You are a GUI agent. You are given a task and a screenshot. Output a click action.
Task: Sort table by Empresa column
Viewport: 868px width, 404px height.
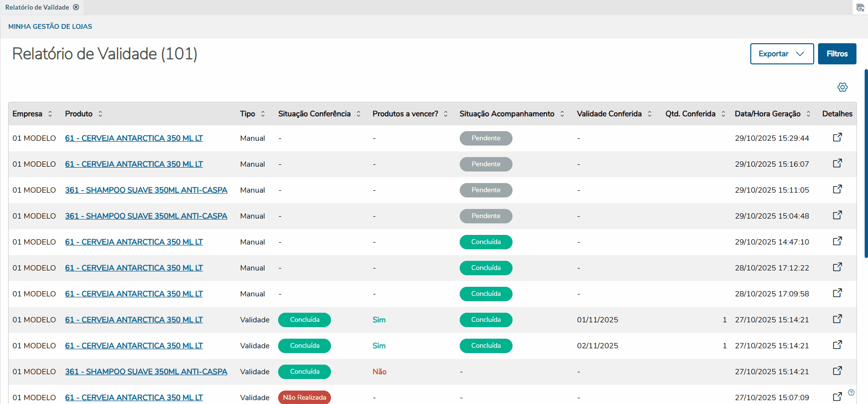(50, 114)
